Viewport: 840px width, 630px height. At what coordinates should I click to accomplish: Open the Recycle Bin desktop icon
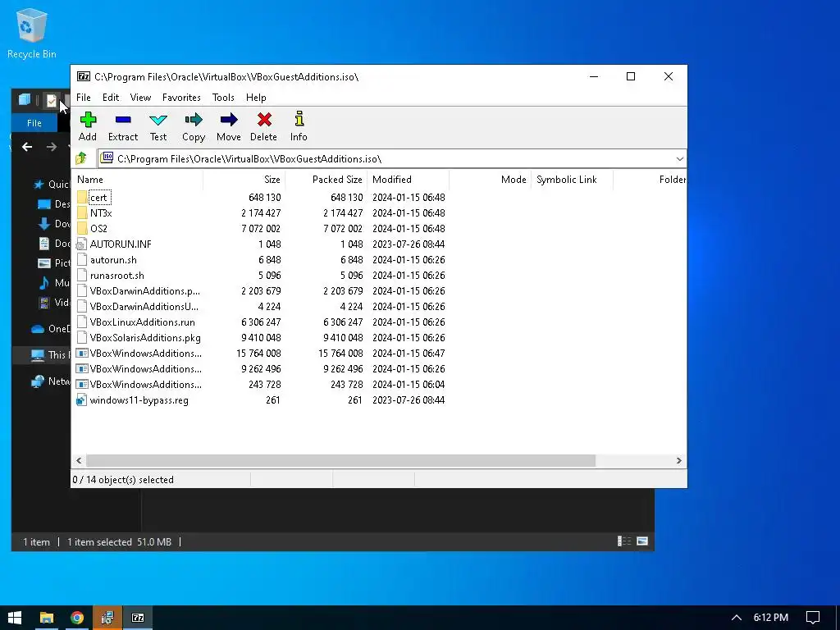(32, 33)
